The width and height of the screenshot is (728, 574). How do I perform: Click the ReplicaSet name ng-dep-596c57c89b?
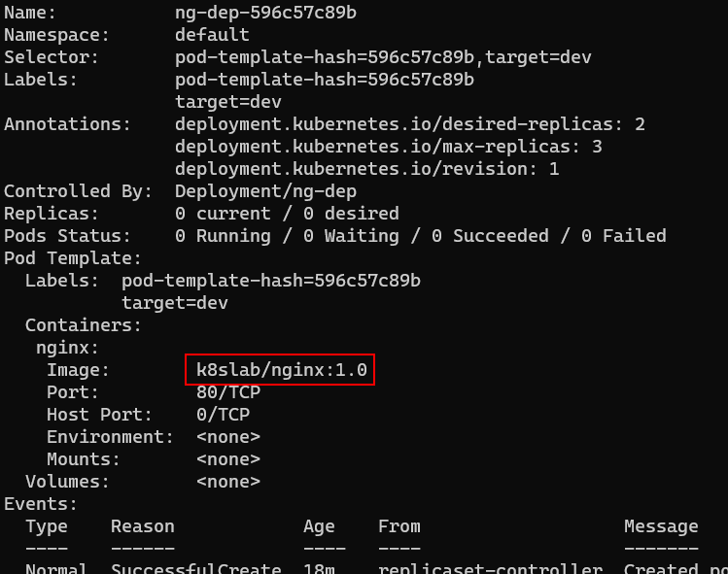click(x=265, y=13)
